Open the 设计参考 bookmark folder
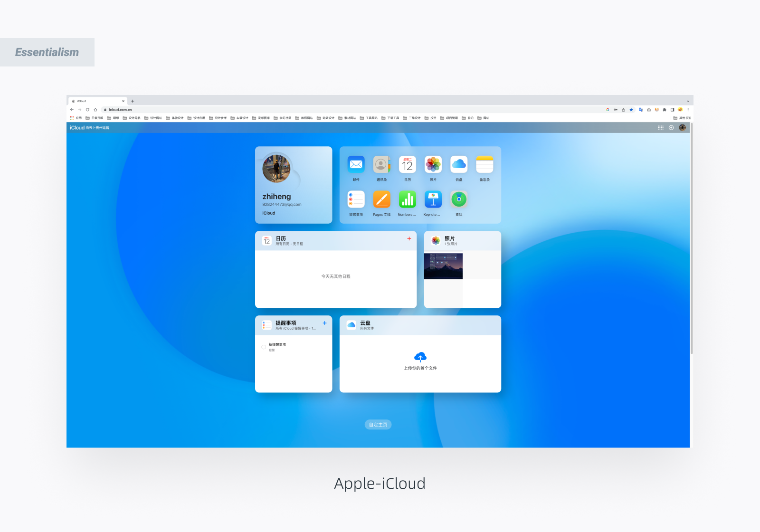Screen dimensions: 760x532 [x=218, y=118]
